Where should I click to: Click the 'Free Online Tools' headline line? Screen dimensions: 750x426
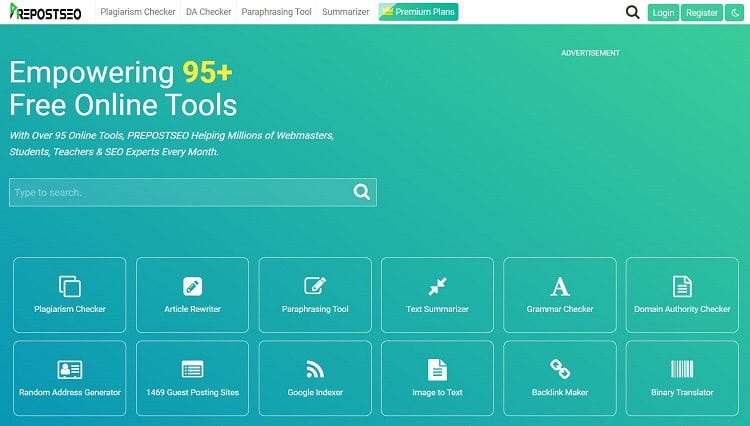[x=123, y=105]
